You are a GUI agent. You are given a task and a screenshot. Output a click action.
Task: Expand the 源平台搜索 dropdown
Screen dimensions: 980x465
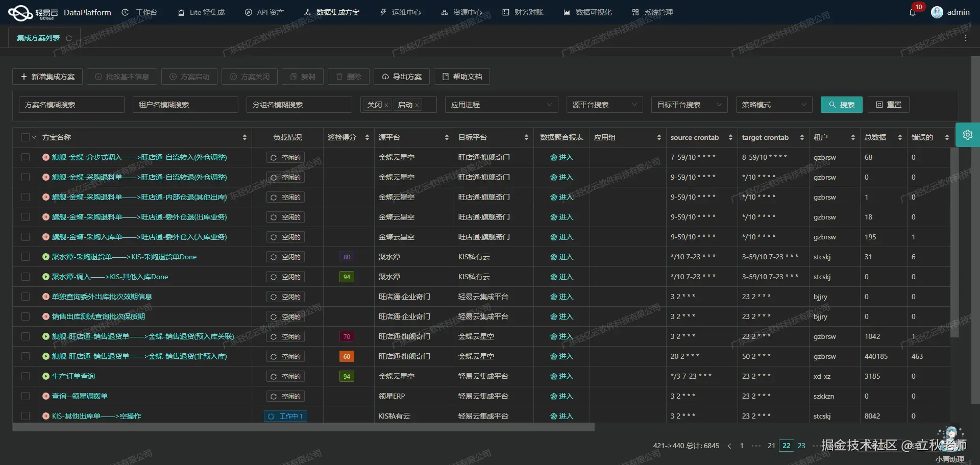pos(604,105)
